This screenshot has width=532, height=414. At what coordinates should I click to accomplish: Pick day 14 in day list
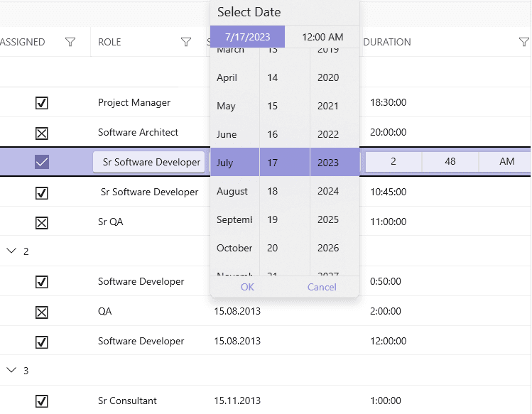pos(285,77)
